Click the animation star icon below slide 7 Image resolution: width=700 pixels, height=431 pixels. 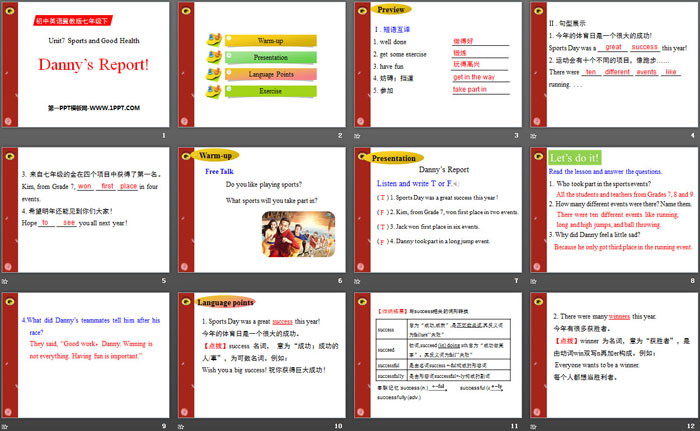coord(358,280)
